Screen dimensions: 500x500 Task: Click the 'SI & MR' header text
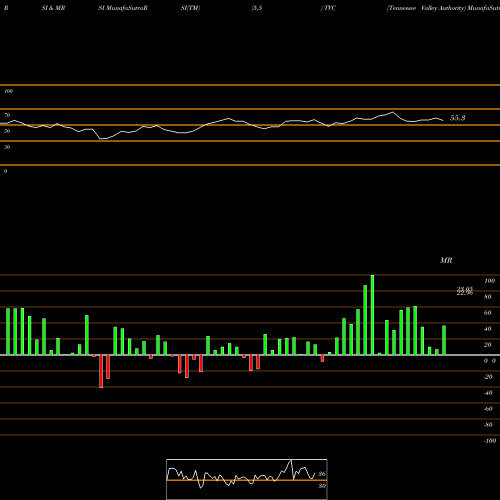tap(53, 8)
